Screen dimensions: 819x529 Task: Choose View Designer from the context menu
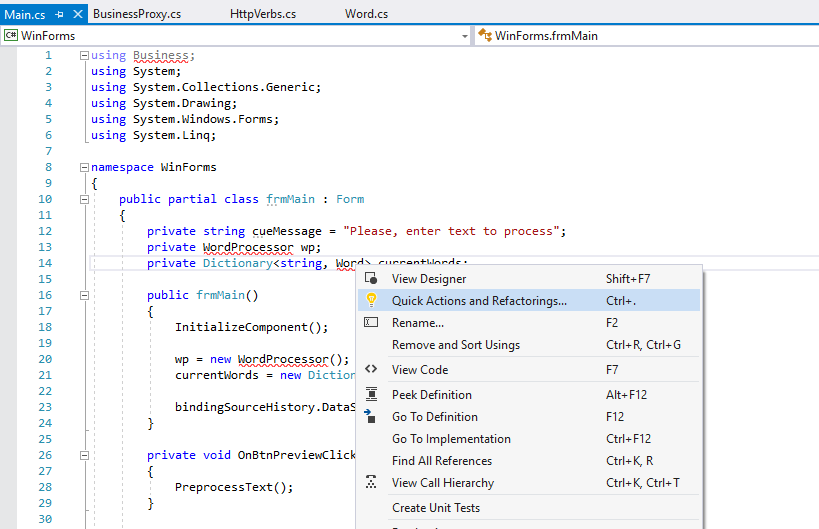(529, 278)
